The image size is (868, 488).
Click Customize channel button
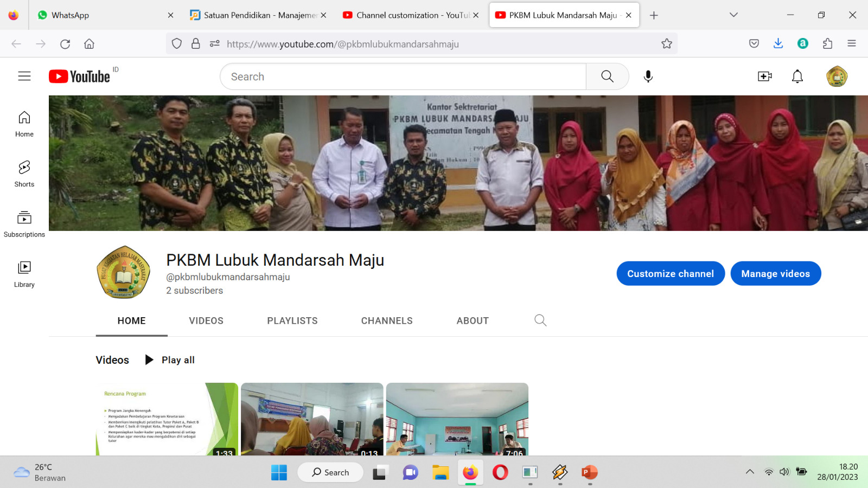pyautogui.click(x=671, y=273)
